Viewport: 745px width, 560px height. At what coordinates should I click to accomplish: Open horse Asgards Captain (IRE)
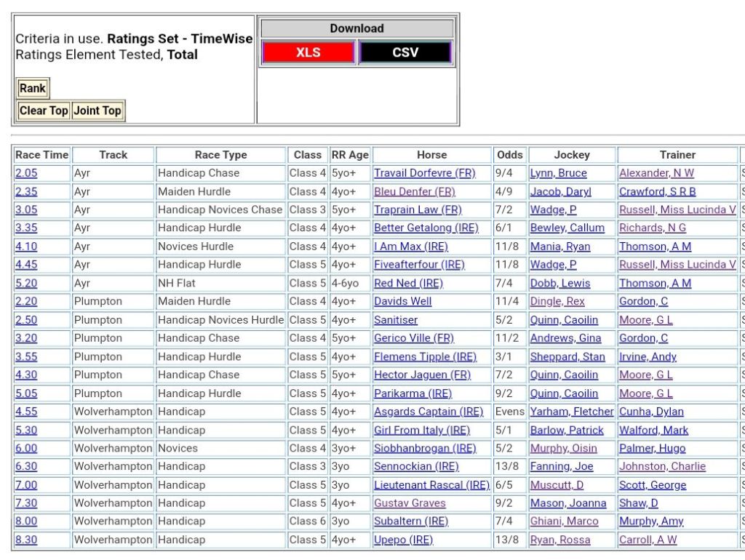tap(428, 412)
